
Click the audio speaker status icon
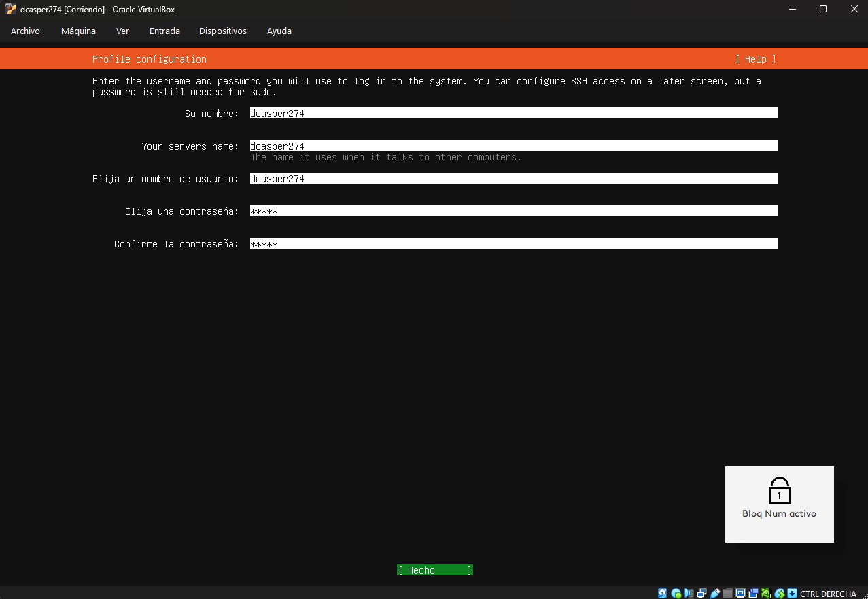689,593
